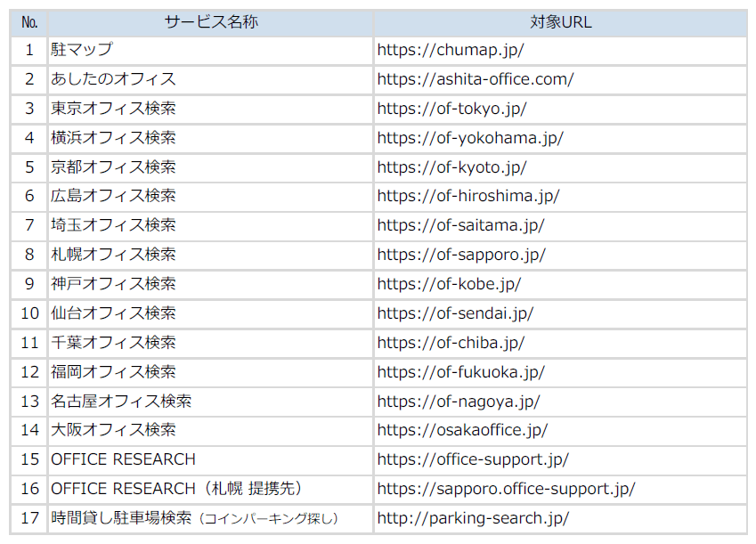
Task: Click the https://office-support.jp/ URL
Action: (x=473, y=459)
